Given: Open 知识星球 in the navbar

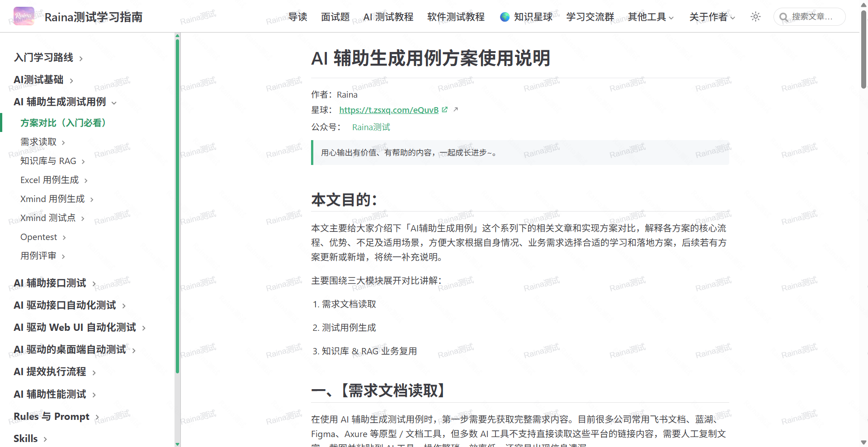Looking at the screenshot, I should (x=526, y=17).
